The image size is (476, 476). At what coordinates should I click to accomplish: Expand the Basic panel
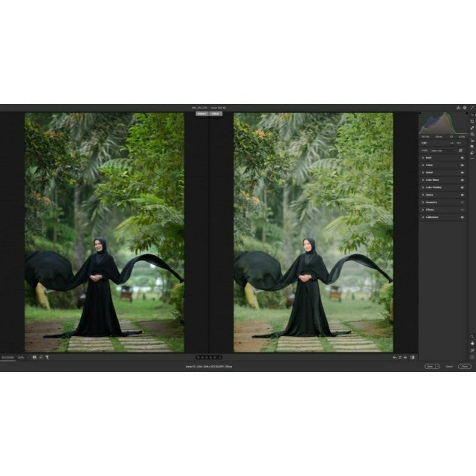pos(423,158)
